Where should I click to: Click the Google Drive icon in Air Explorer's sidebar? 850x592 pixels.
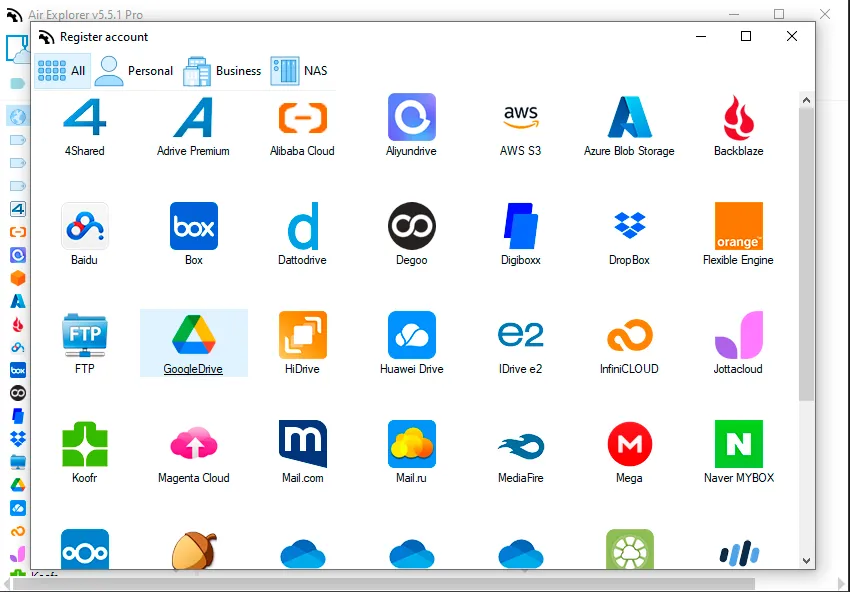pyautogui.click(x=18, y=485)
